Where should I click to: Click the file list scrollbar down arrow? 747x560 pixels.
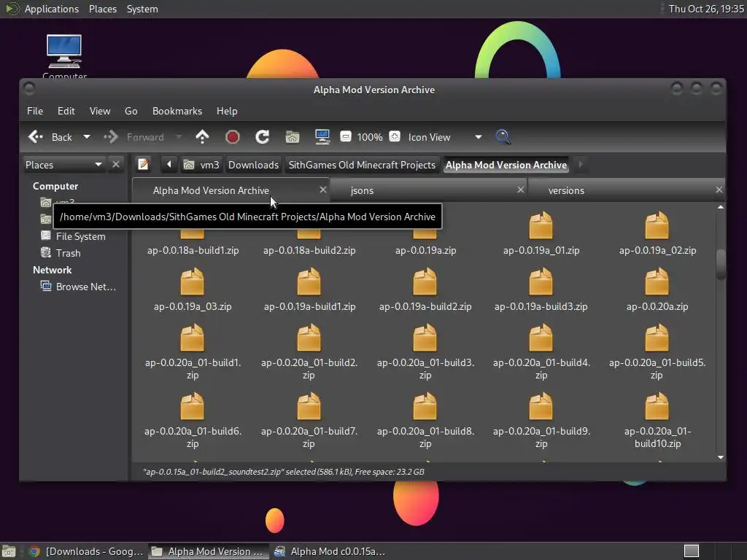click(x=720, y=457)
